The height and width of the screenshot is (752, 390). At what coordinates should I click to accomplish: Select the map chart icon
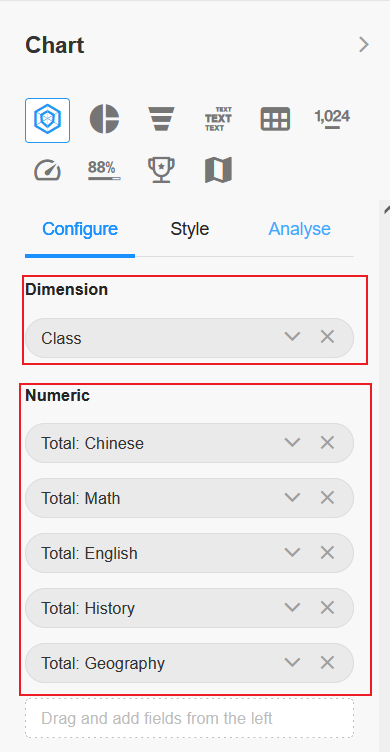tap(218, 170)
